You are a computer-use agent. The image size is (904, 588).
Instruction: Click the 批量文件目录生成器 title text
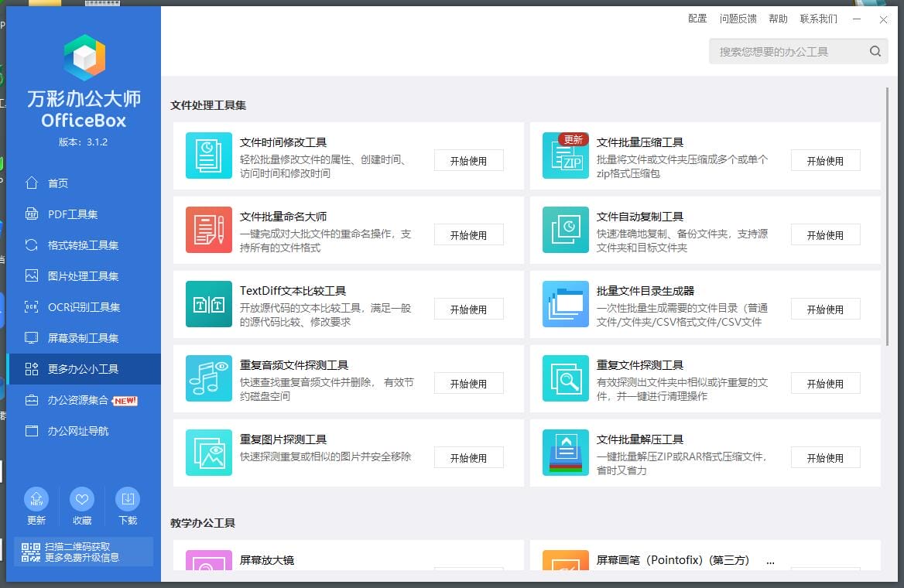pos(645,291)
